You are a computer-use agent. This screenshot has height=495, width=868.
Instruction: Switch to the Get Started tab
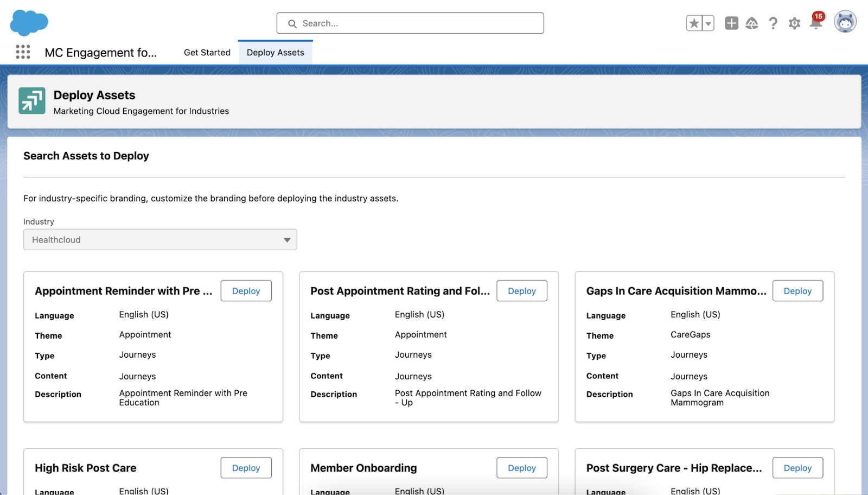207,53
